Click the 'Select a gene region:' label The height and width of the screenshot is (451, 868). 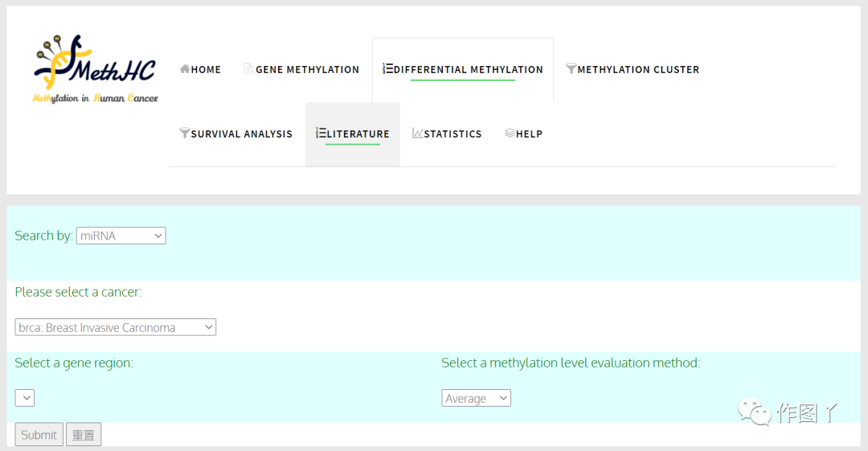74,363
